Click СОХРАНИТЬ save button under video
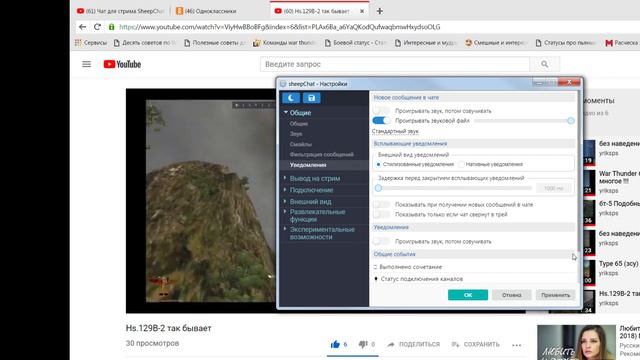Viewport: 640px width, 360px height. pyautogui.click(x=476, y=344)
